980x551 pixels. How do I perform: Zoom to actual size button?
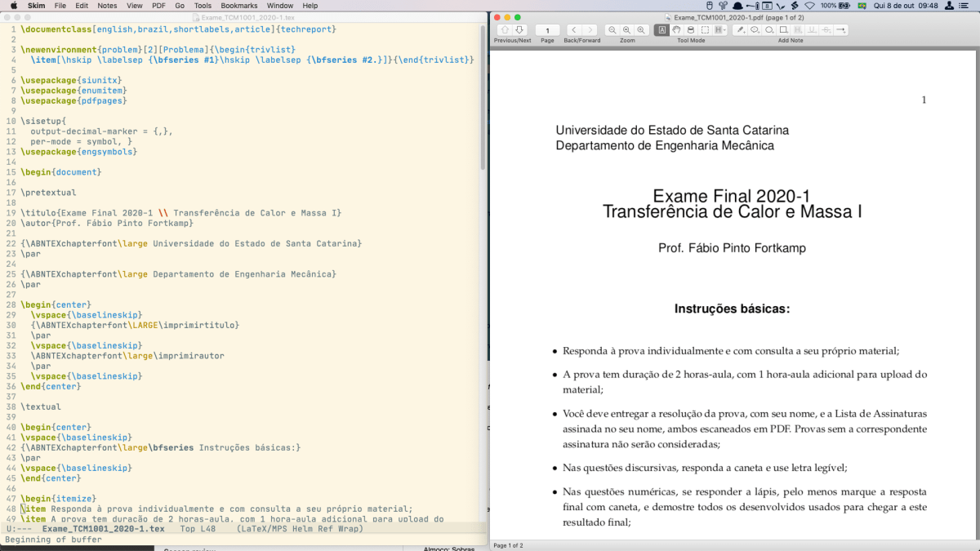point(626,30)
